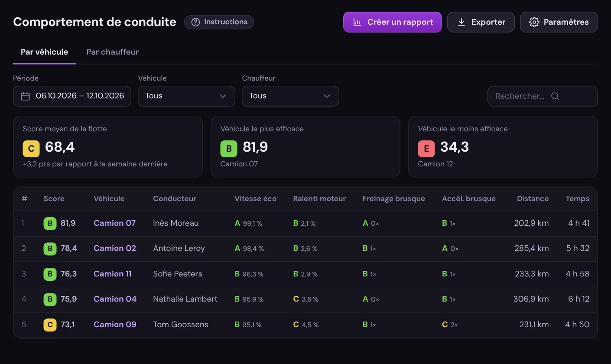The height and width of the screenshot is (364, 611).
Task: Open the Camion 11 vehicle link
Action: pyautogui.click(x=113, y=274)
